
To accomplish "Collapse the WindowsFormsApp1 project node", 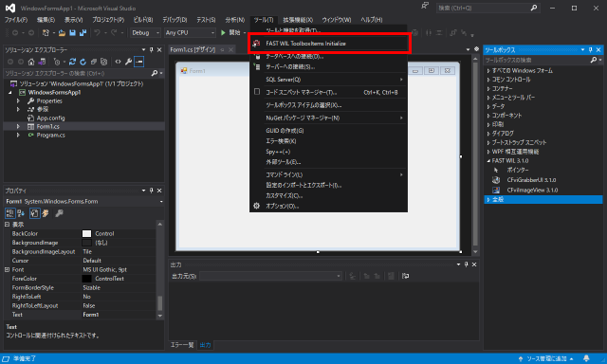I will click(x=10, y=93).
